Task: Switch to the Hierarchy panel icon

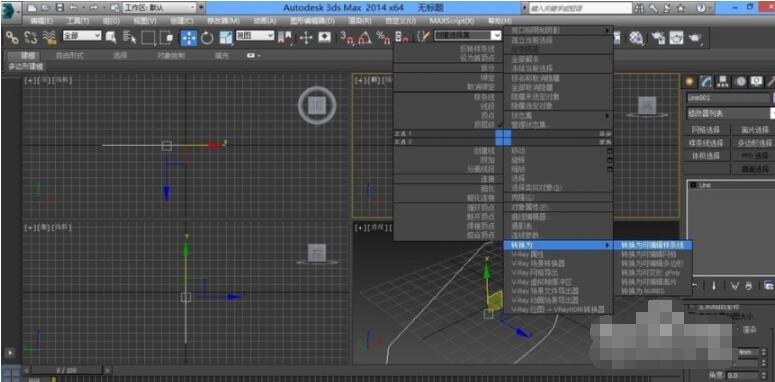Action: 723,82
